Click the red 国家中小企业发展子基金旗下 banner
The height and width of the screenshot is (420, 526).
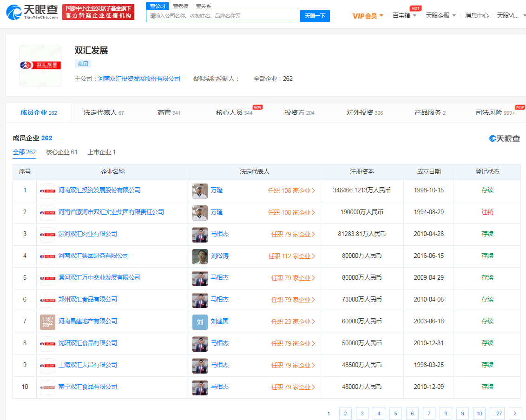[99, 12]
